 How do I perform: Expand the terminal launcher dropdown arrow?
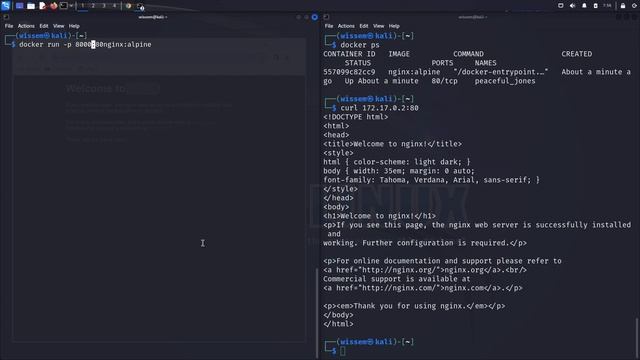[x=71, y=6]
